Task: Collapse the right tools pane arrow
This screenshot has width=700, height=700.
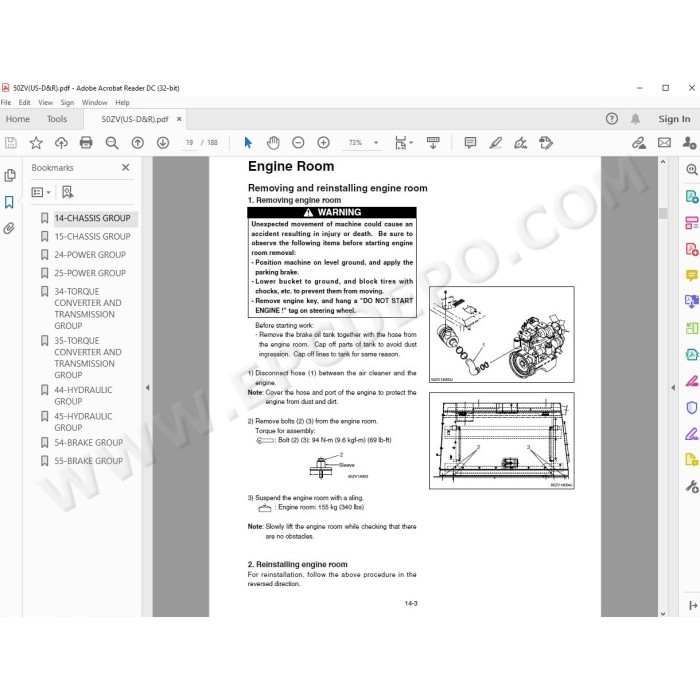Action: 673,388
